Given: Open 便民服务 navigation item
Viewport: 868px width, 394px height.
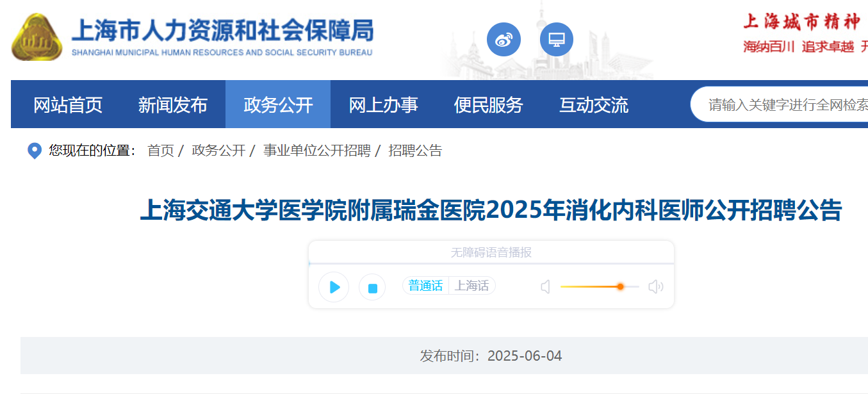Looking at the screenshot, I should pyautogui.click(x=488, y=104).
